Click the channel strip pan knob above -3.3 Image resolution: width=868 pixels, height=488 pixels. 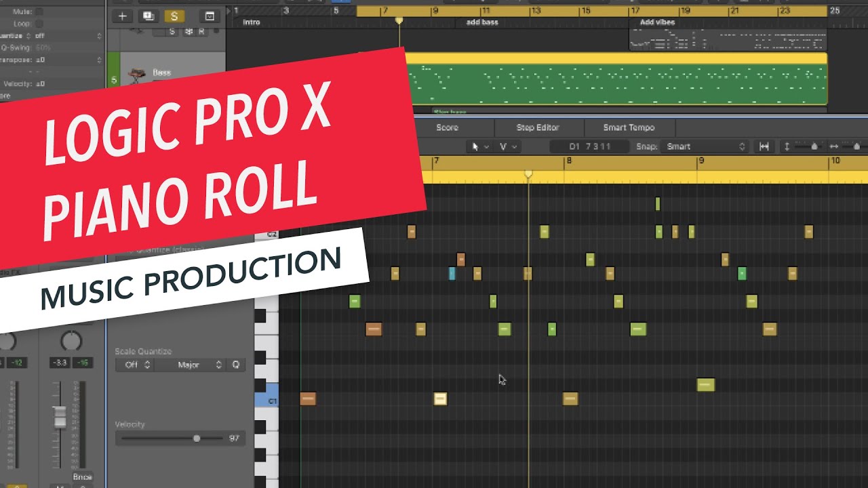click(x=71, y=340)
